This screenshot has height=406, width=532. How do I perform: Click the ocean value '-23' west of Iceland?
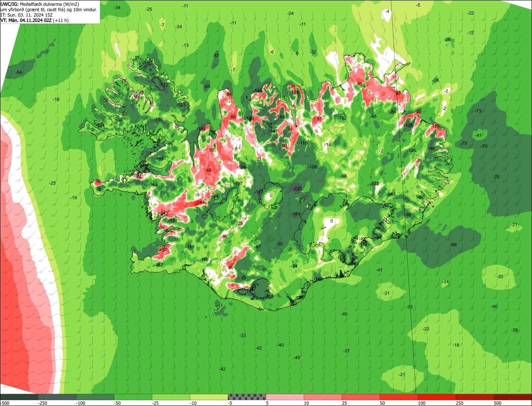point(52,183)
